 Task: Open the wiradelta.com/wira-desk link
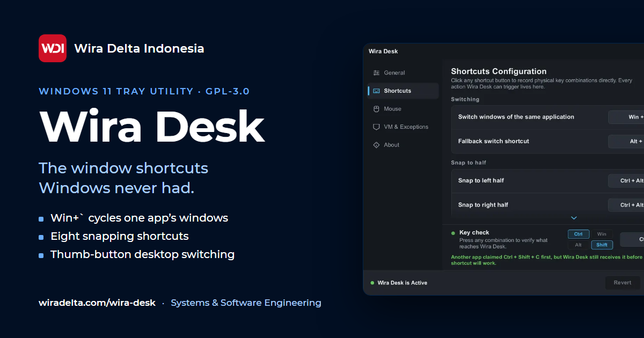click(x=97, y=303)
